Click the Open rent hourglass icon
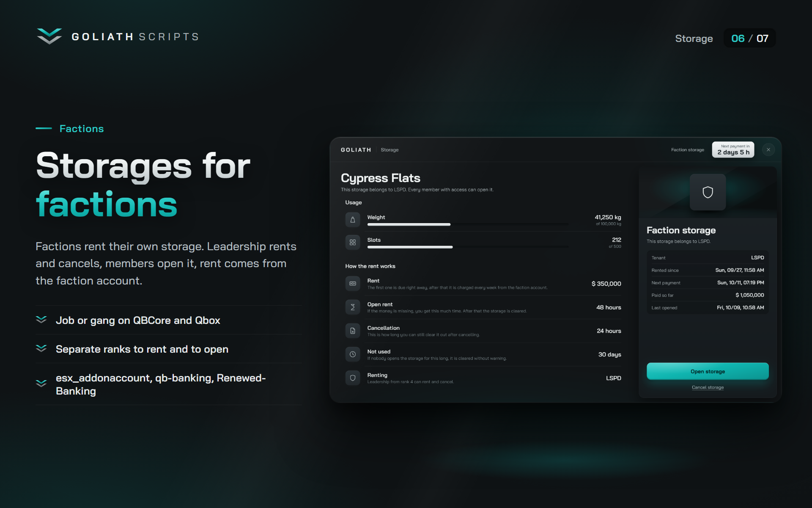Viewport: 812px width, 508px height. [353, 307]
